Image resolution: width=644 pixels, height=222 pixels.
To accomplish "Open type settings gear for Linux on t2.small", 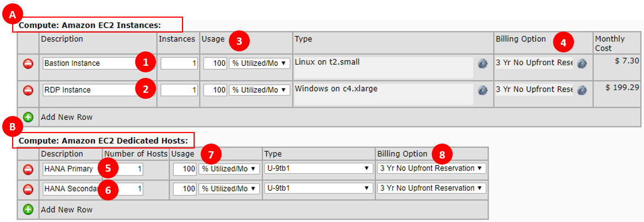I will click(x=482, y=64).
